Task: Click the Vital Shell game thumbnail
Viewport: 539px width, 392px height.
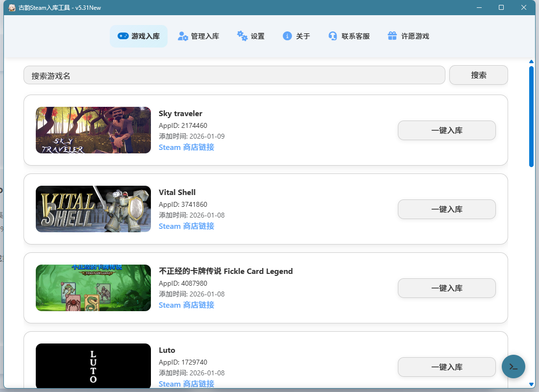Action: point(93,209)
